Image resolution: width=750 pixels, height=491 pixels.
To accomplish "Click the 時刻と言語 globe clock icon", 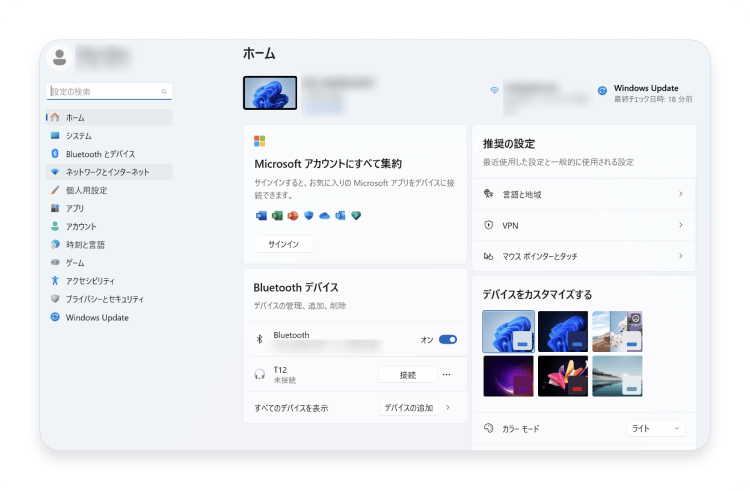I will (x=55, y=244).
